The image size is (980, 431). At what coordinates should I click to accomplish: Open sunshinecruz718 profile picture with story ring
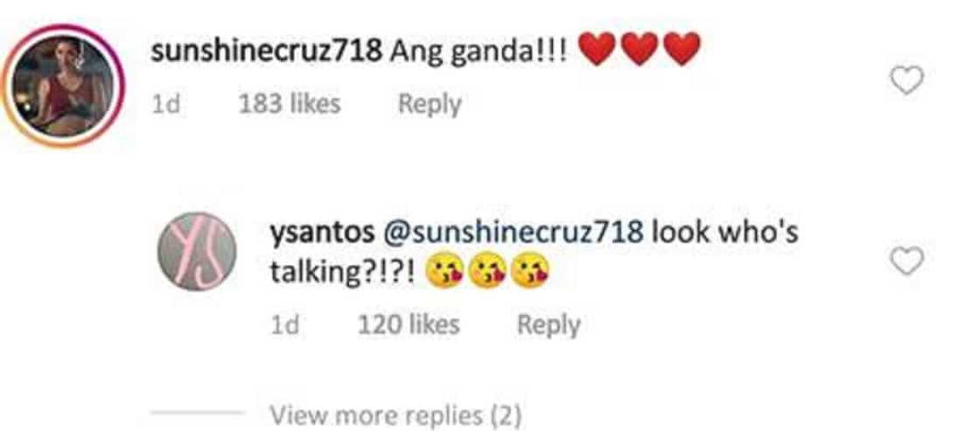63,86
